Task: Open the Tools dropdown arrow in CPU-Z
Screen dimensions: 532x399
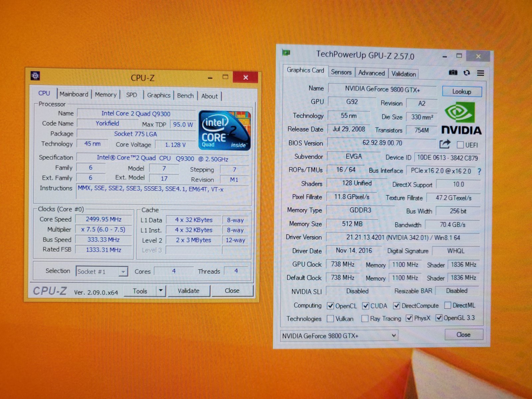Action: pyautogui.click(x=161, y=291)
